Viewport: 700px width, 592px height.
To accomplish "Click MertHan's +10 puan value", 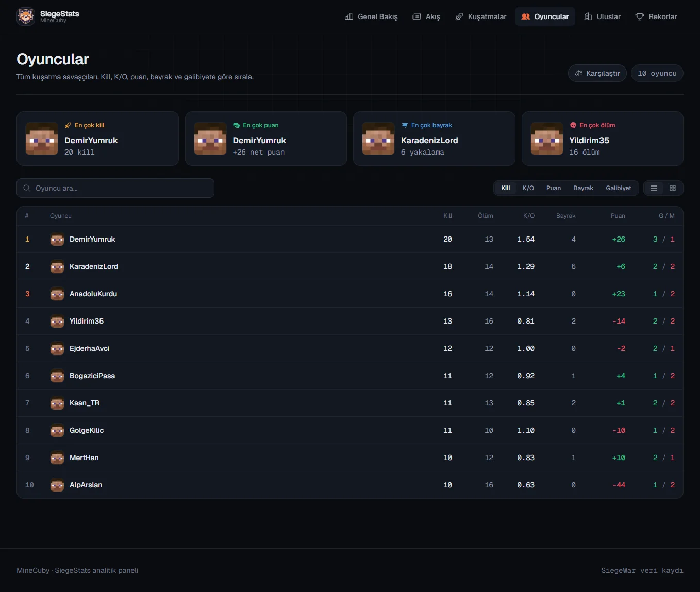I will pyautogui.click(x=619, y=458).
